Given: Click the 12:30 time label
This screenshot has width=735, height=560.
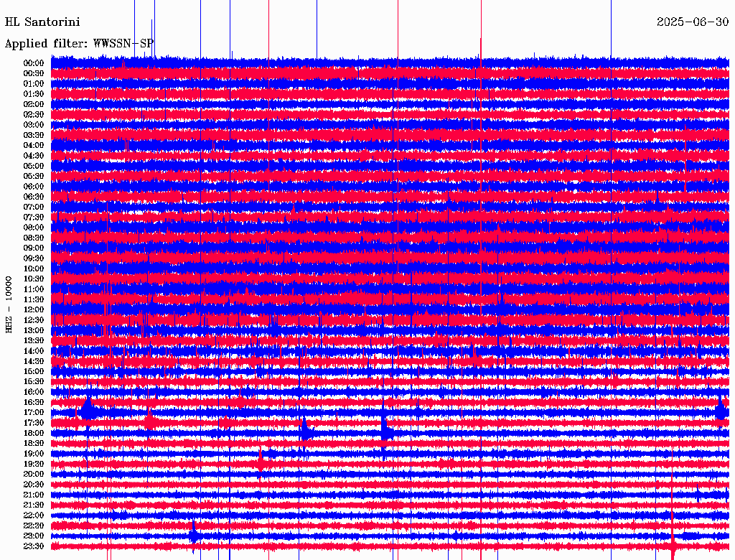Looking at the screenshot, I should tap(34, 320).
